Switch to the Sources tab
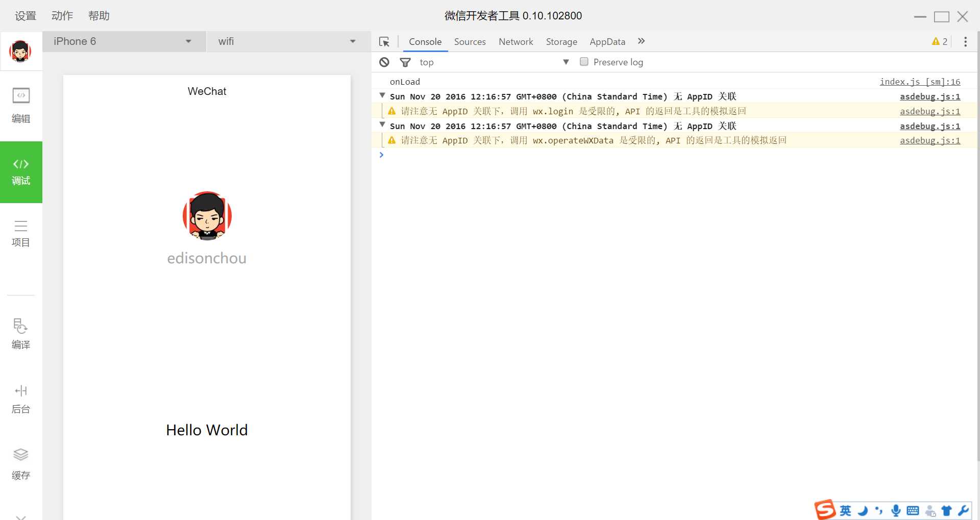The image size is (980, 520). pyautogui.click(x=470, y=42)
